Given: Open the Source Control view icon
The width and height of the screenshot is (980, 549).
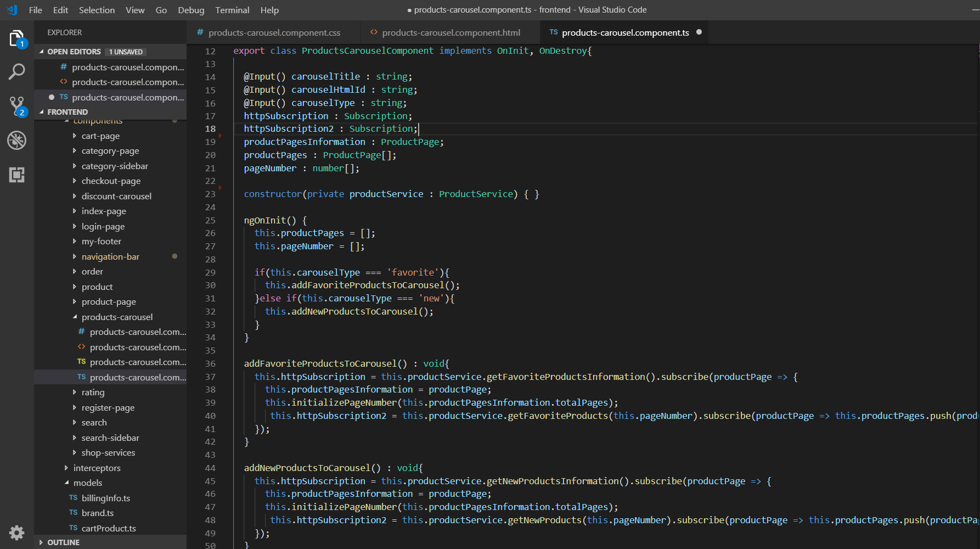Looking at the screenshot, I should [x=17, y=106].
